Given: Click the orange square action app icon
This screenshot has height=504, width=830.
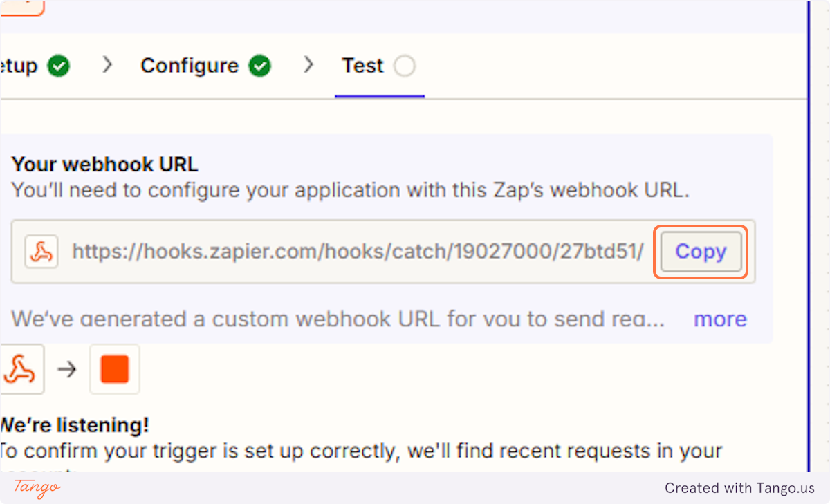Looking at the screenshot, I should [x=115, y=369].
